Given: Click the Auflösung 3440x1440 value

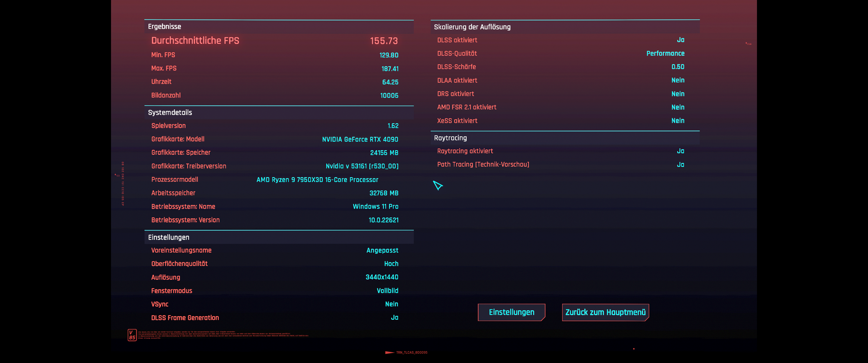Looking at the screenshot, I should 382,277.
